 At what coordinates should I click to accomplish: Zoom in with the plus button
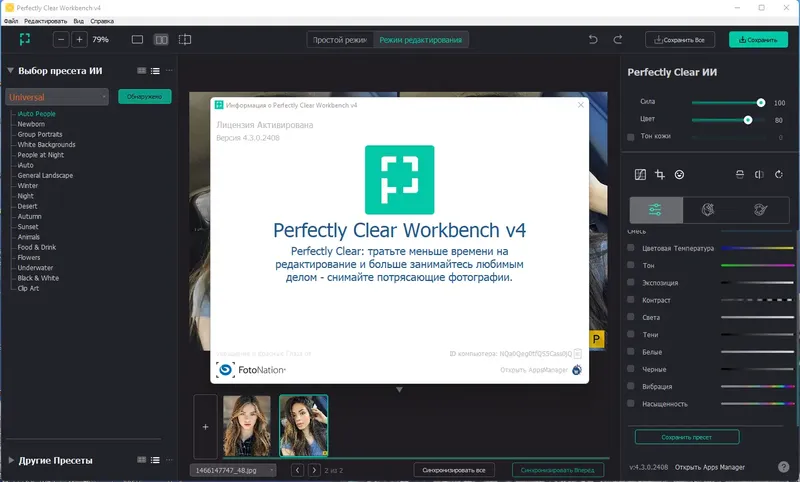coord(80,39)
